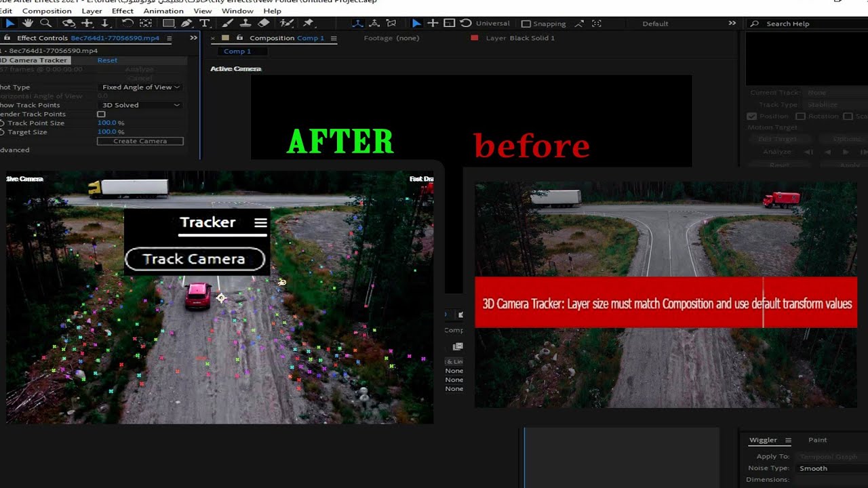Click the Universal gizmo label

pyautogui.click(x=492, y=23)
